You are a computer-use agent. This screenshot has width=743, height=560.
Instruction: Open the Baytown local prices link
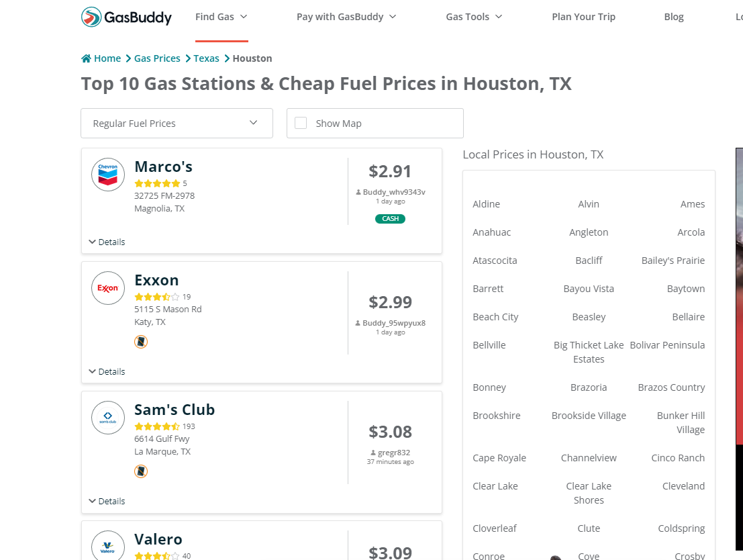click(x=685, y=289)
